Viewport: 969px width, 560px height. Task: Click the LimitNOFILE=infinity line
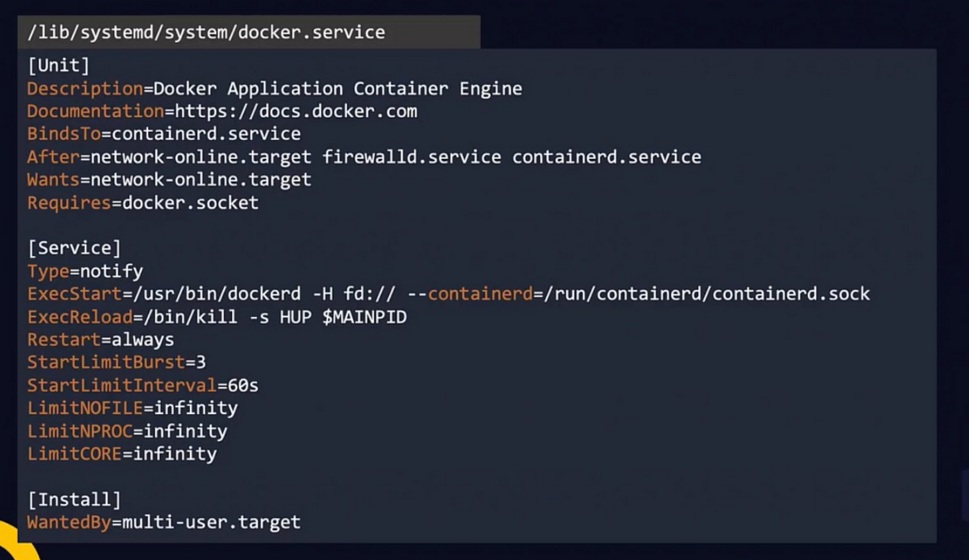tap(132, 408)
